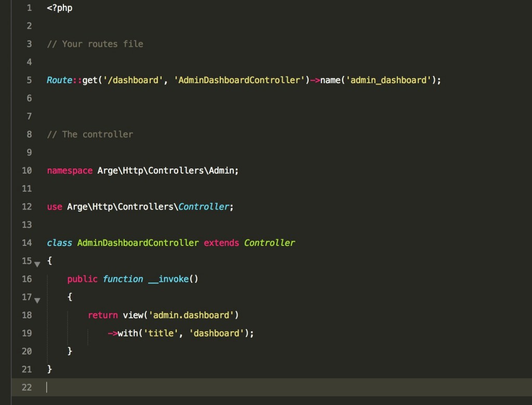The width and height of the screenshot is (532, 405).
Task: Click the 'with' method call on line 19
Action: [x=128, y=333]
